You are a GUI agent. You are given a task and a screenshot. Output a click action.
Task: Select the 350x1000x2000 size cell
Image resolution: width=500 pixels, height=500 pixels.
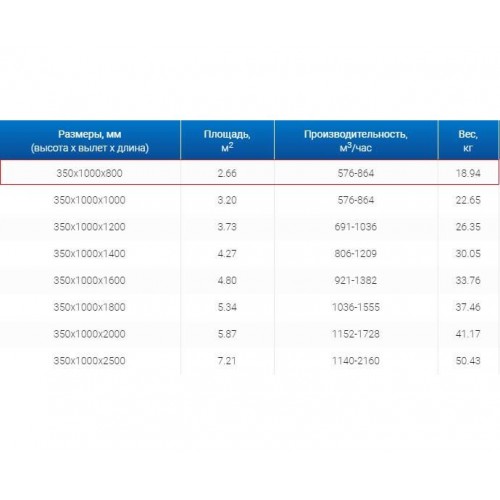[x=89, y=334]
